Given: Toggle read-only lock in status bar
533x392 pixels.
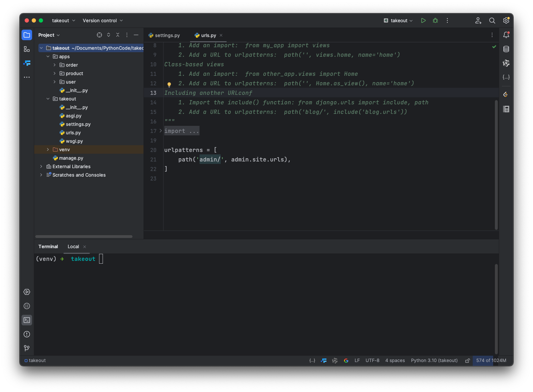Looking at the screenshot, I should (x=467, y=361).
